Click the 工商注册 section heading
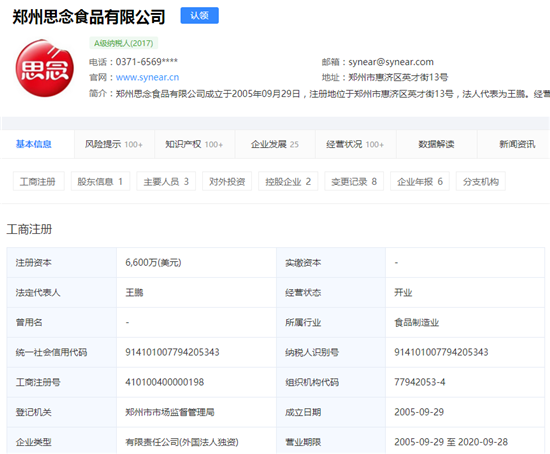Image resolution: width=550 pixels, height=454 pixels. coord(29,229)
